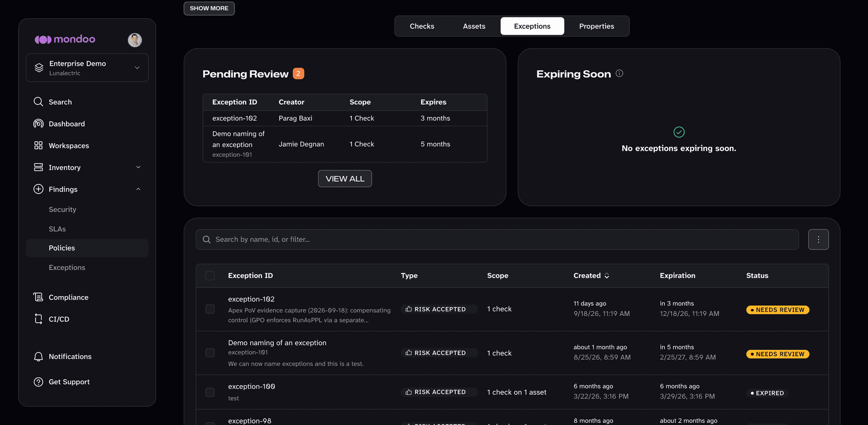Select the Exceptions tab
Screen dimensions: 868x425
point(532,26)
